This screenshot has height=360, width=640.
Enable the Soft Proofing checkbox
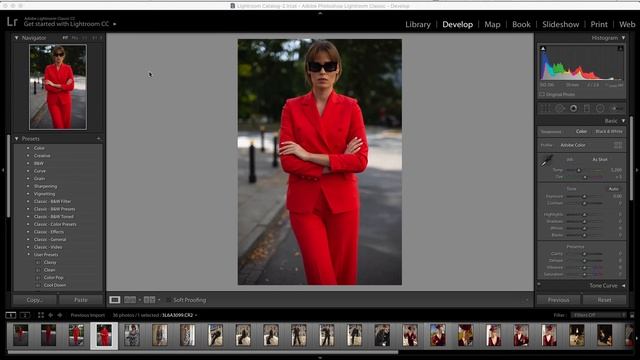coord(169,300)
